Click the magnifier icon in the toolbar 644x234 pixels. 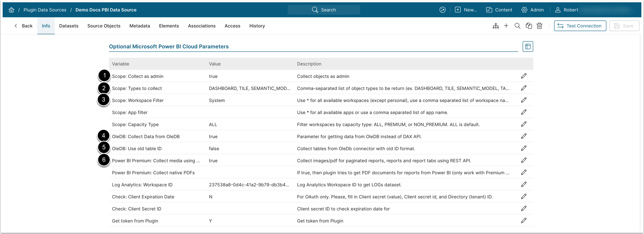(x=517, y=26)
